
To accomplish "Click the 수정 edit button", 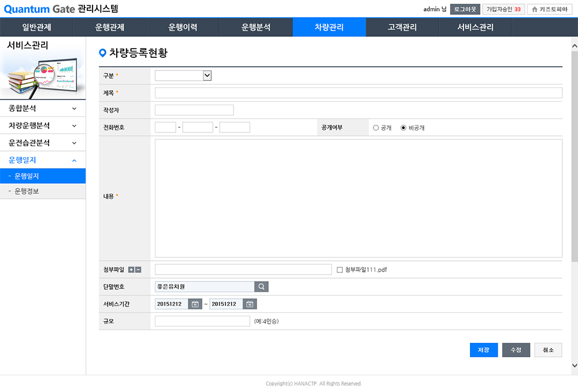I will click(x=516, y=350).
